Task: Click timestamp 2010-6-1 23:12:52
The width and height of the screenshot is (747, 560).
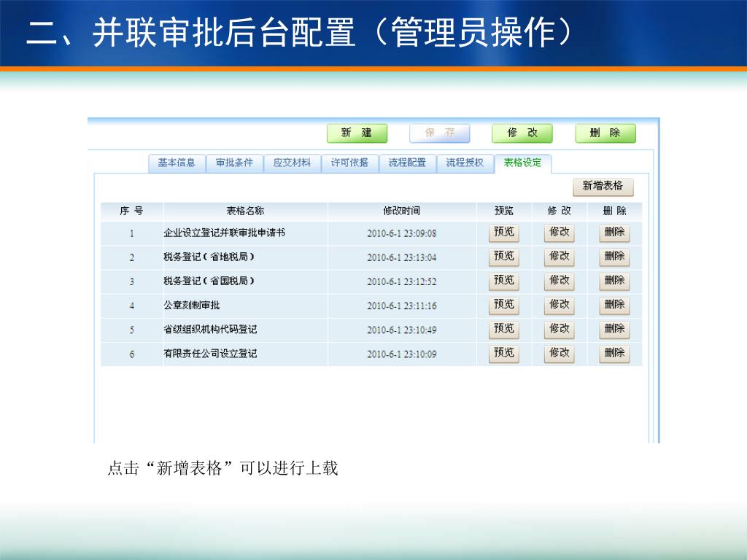Action: point(402,282)
